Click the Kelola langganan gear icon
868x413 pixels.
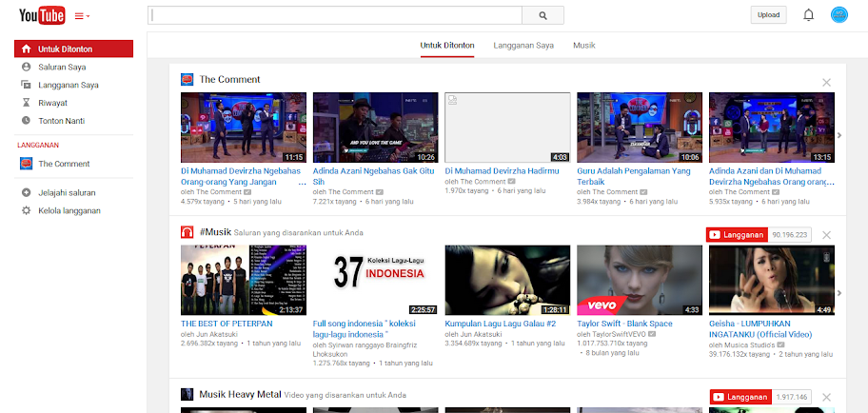tap(26, 210)
